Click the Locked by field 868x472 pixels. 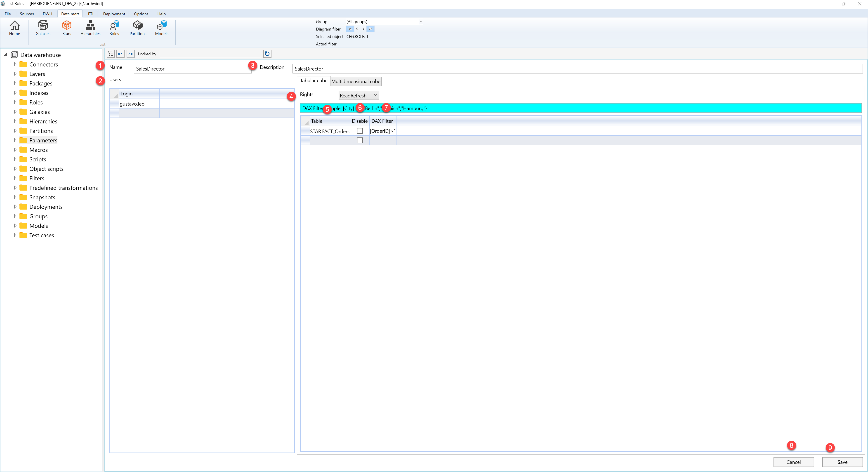(x=211, y=54)
